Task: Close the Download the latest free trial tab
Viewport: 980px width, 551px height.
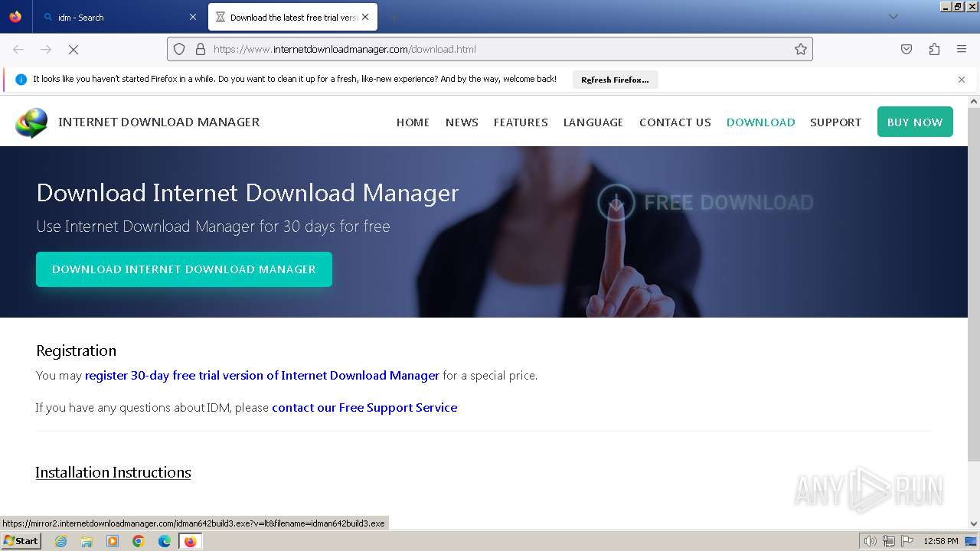Action: pos(365,17)
